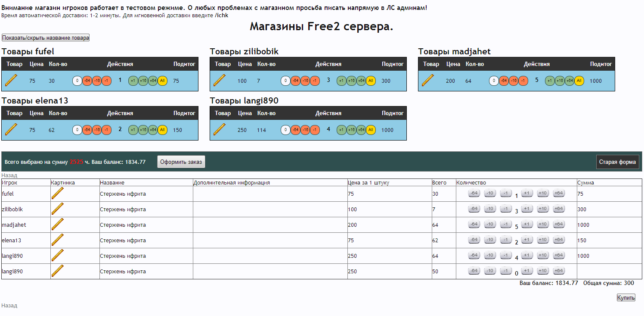Add +64 to elena13 row in table
The width and height of the screenshot is (644, 316).
pos(558,240)
